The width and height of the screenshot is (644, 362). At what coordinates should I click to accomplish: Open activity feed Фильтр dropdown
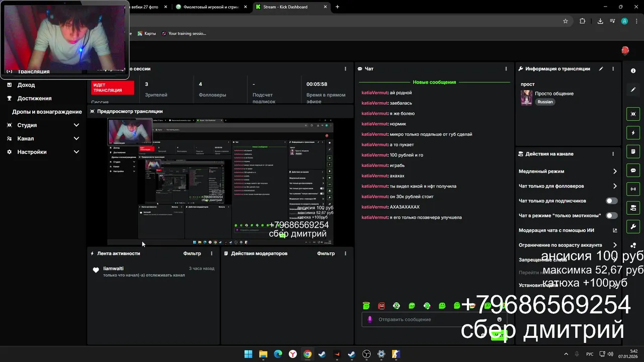click(x=192, y=253)
